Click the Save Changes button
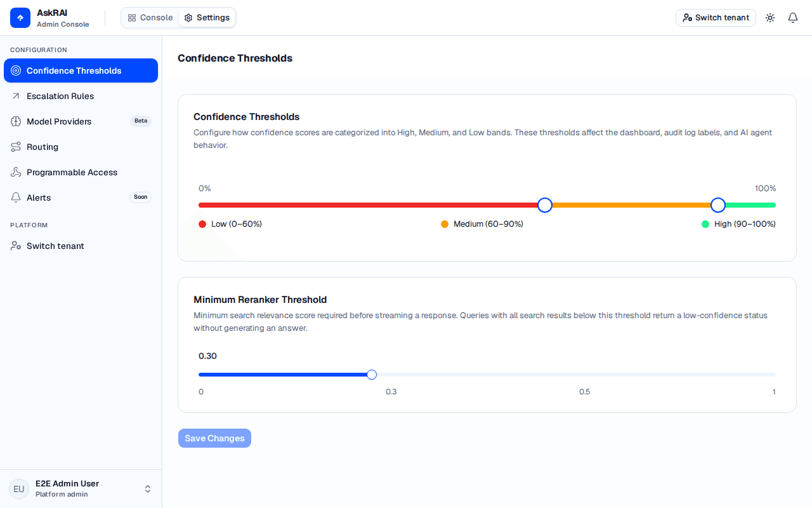This screenshot has width=812, height=508. tap(214, 438)
